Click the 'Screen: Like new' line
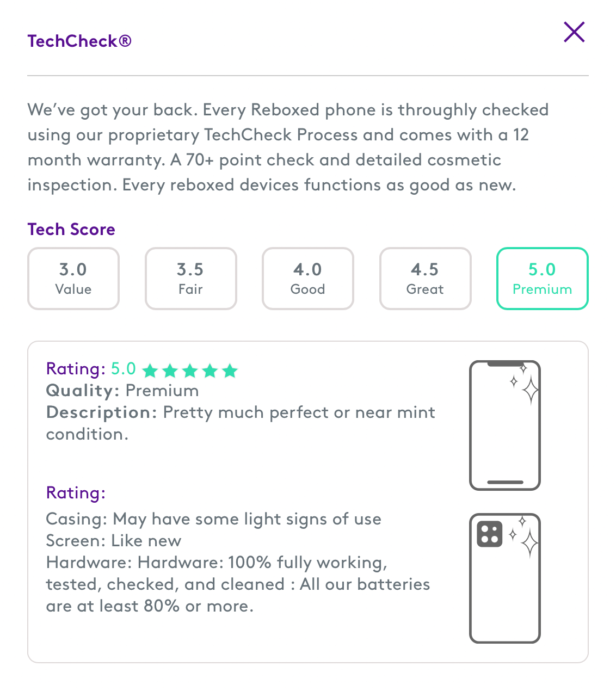Screen dimensions: 616x691 (114, 541)
